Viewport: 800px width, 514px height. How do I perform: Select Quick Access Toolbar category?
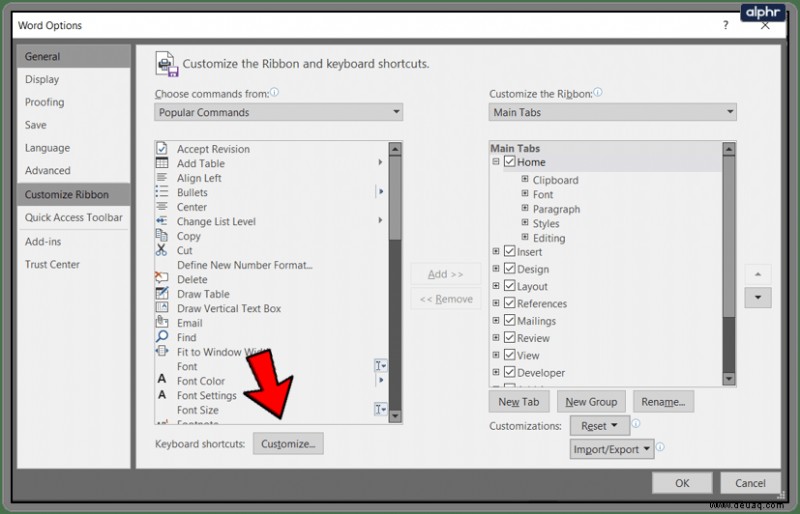pos(73,217)
